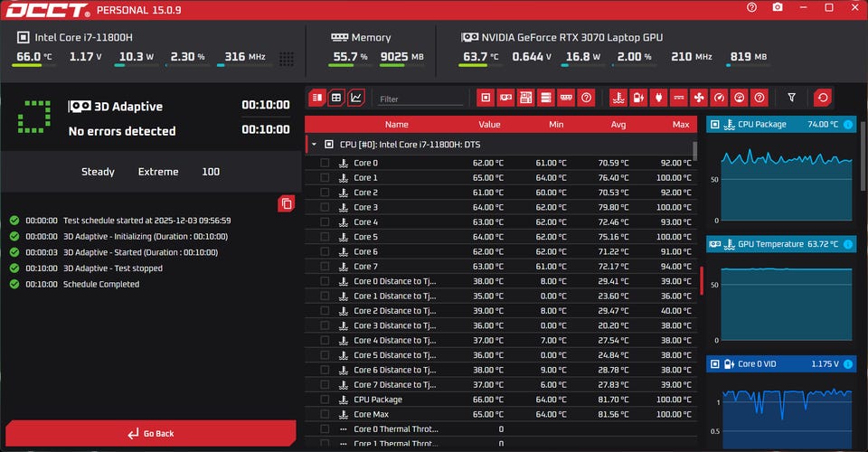The image size is (868, 452).
Task: Reset monitoring values with refresh icon
Action: coord(822,98)
